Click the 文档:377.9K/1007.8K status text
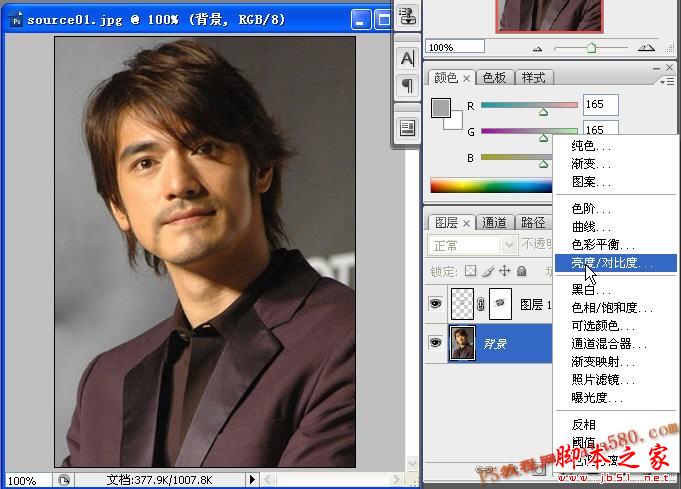This screenshot has width=681, height=489. [160, 480]
